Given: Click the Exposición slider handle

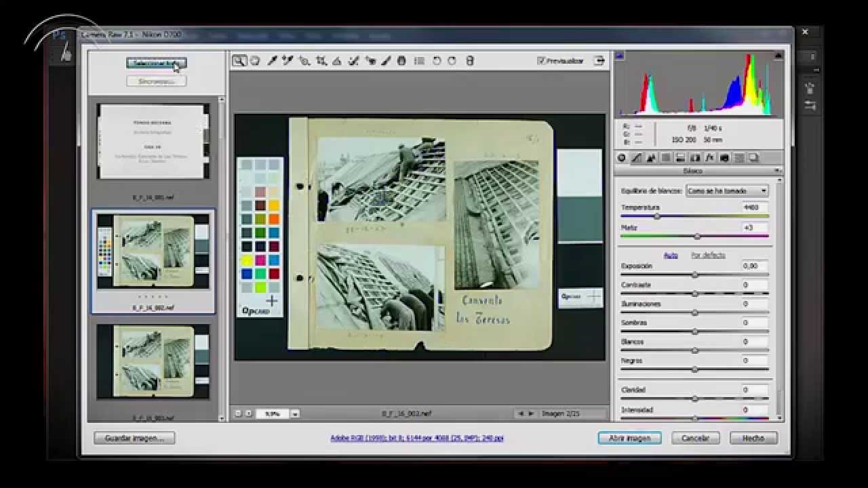Looking at the screenshot, I should [x=695, y=275].
